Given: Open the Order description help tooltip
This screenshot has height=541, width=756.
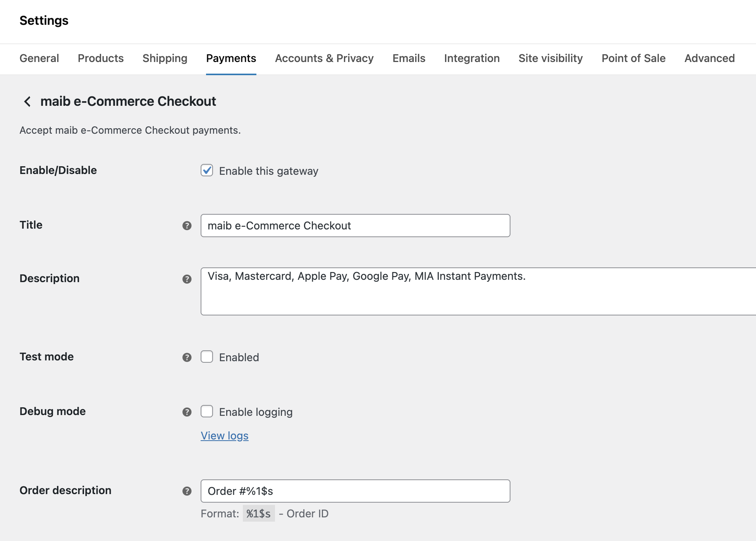Looking at the screenshot, I should [x=187, y=491].
